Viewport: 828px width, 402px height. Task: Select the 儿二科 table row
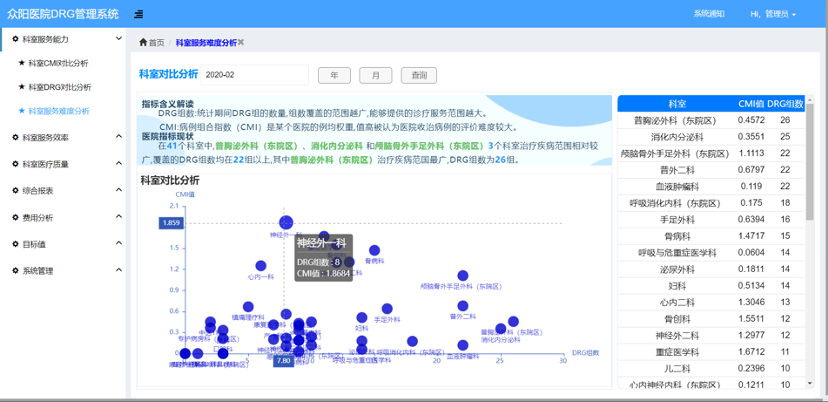pyautogui.click(x=711, y=369)
